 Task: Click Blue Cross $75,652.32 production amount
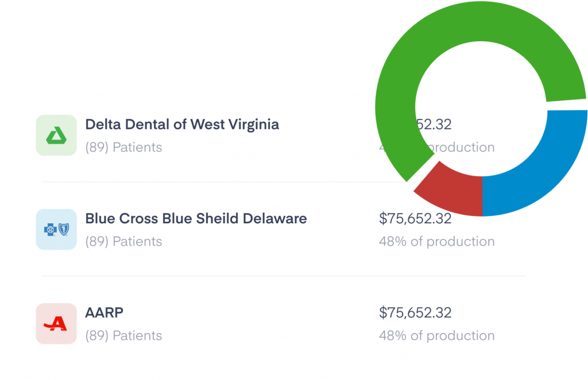point(415,219)
